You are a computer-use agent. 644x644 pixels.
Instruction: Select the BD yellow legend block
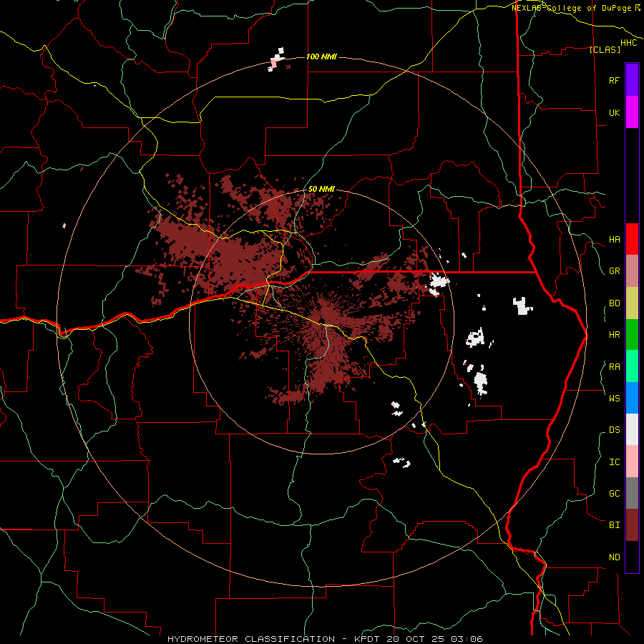pyautogui.click(x=632, y=303)
